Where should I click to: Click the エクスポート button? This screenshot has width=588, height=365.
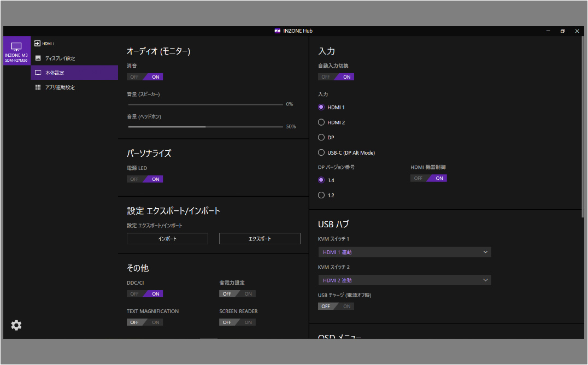[x=260, y=239]
